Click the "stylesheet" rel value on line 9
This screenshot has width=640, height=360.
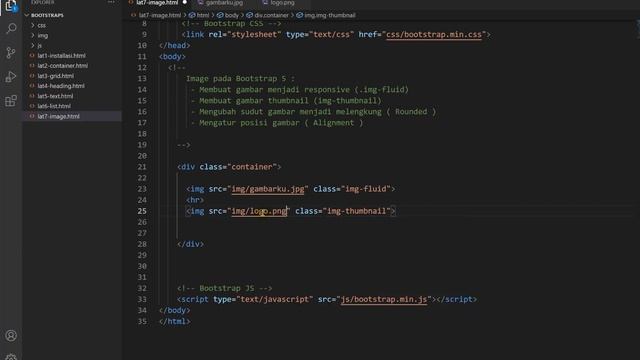coord(254,35)
